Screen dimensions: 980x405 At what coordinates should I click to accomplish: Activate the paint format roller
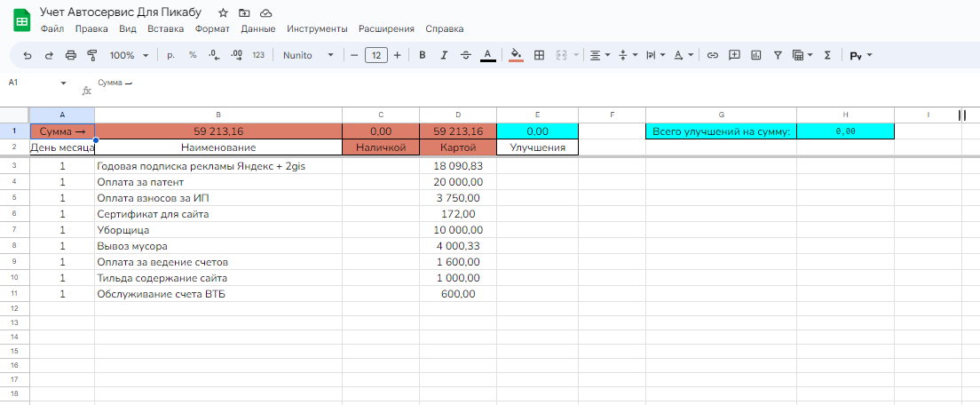click(x=92, y=55)
